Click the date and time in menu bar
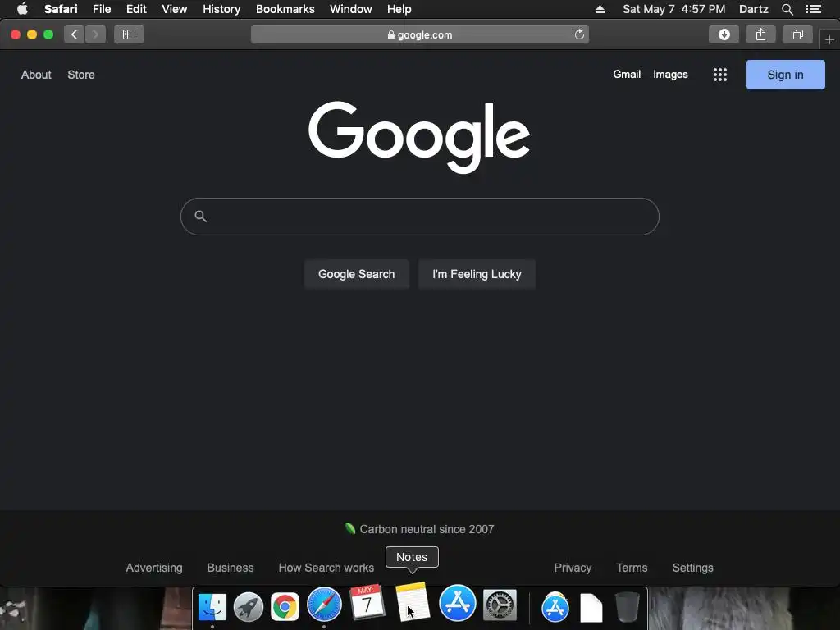The image size is (840, 630). point(674,9)
